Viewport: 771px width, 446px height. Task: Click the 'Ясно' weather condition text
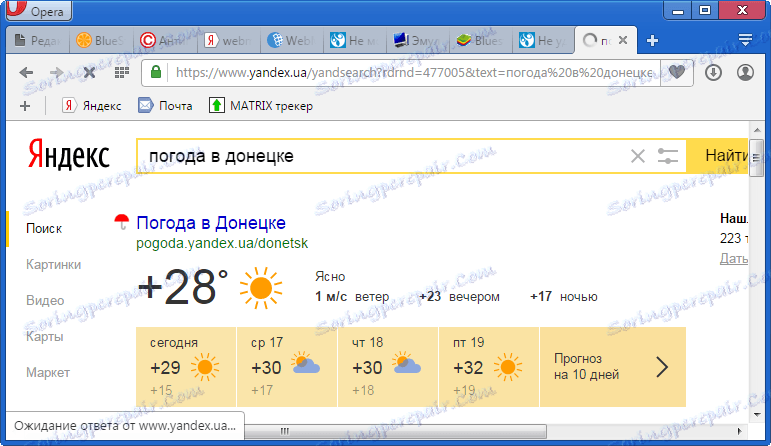tap(330, 276)
